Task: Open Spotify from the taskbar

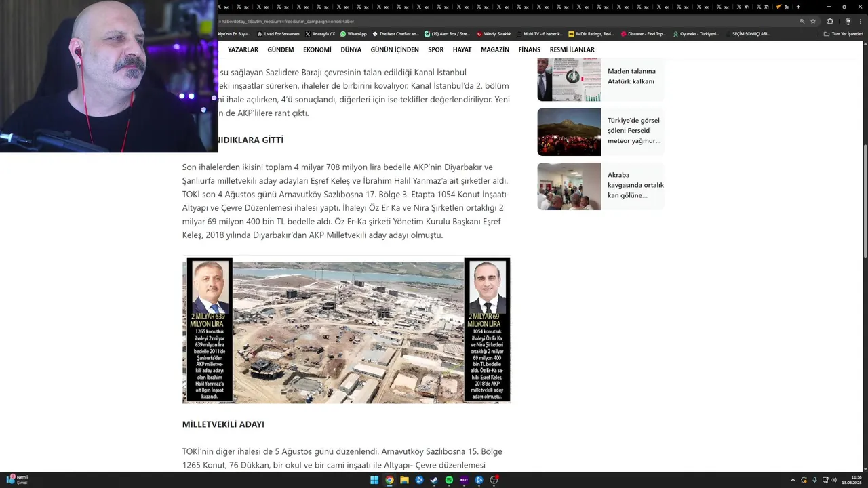Action: click(x=449, y=480)
